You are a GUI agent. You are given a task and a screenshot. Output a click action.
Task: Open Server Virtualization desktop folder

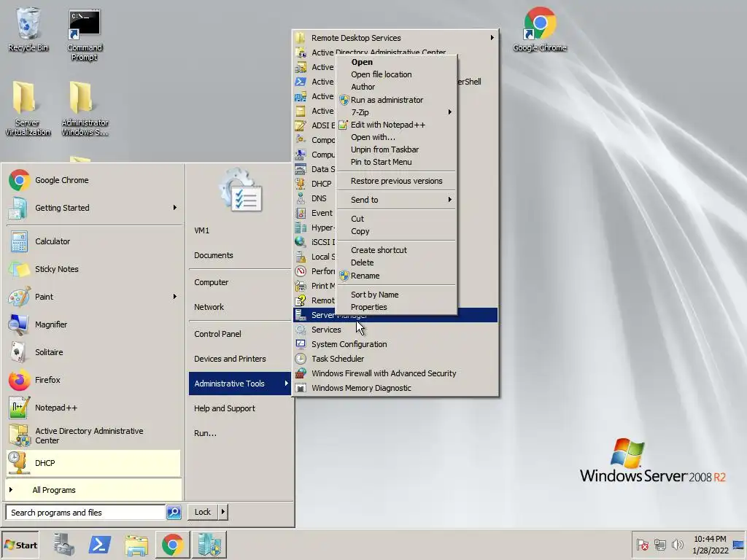click(27, 109)
